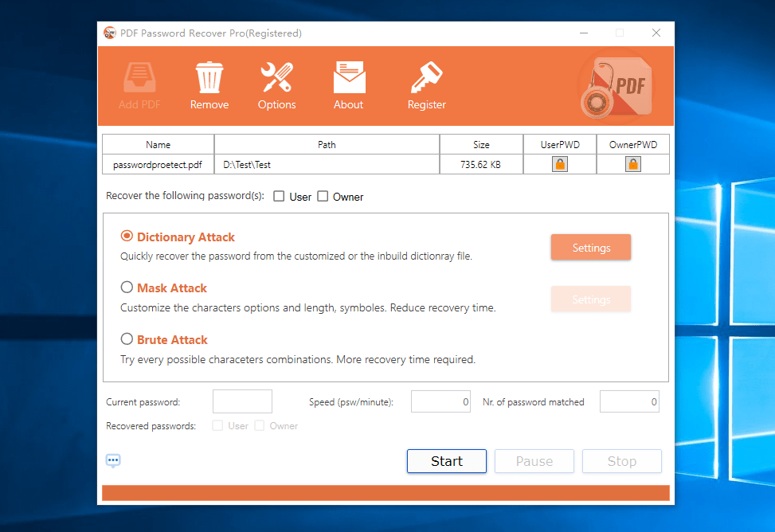Click the OwnerPWD column header
This screenshot has width=775, height=532.
coord(633,144)
